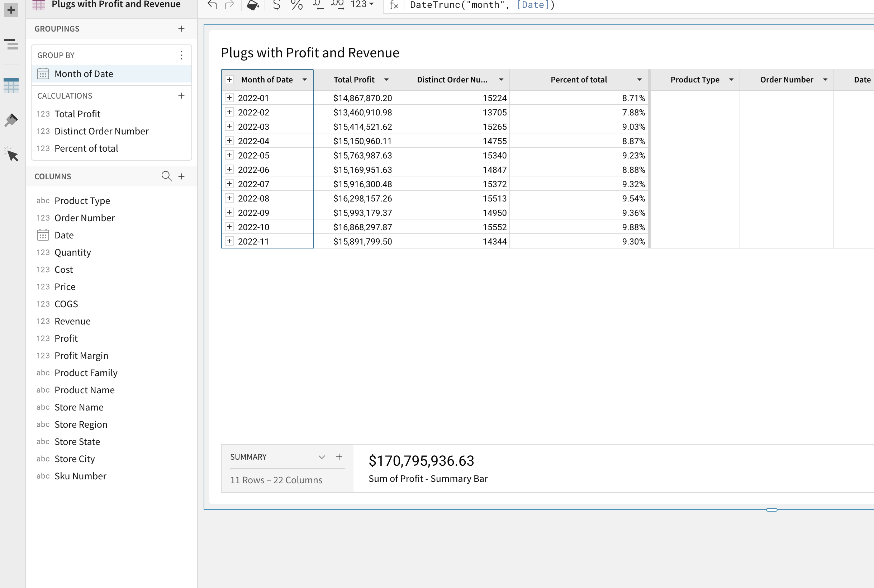The image size is (874, 588).
Task: Collapse the 2022-05 row group
Action: tap(229, 155)
